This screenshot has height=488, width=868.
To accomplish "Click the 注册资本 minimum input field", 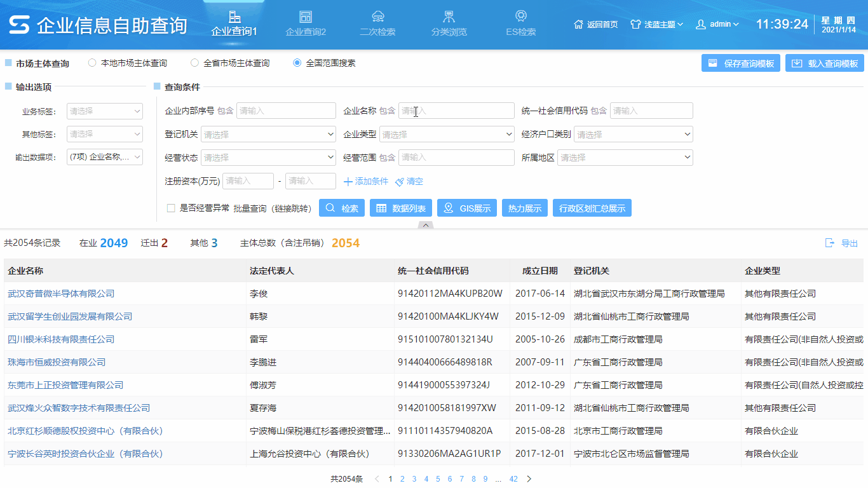I will pyautogui.click(x=248, y=181).
